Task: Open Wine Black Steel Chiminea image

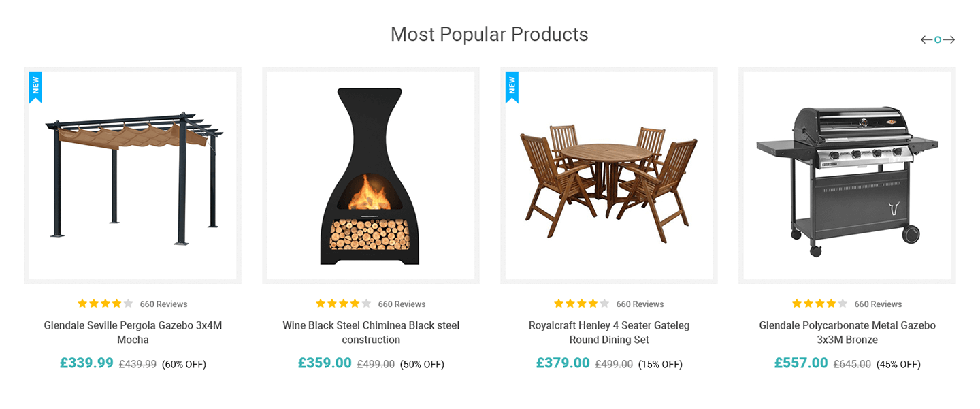Action: (x=371, y=176)
